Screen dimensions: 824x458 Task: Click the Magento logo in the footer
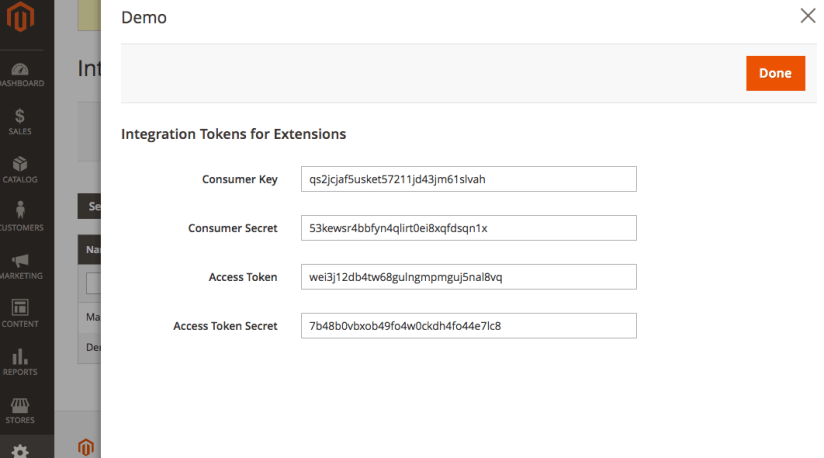[x=87, y=445]
